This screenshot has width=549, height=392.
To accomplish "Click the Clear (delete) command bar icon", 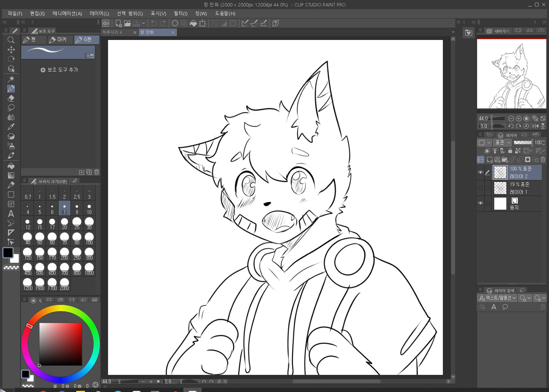I will pos(175,23).
